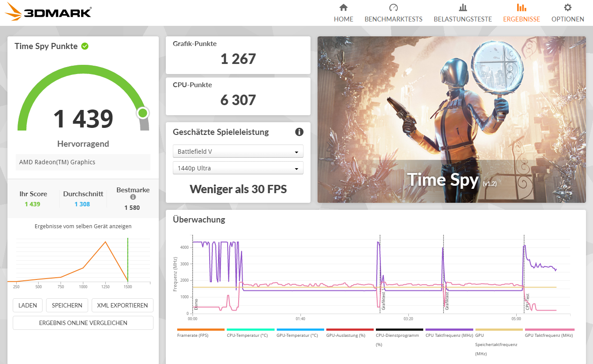Toggle the Framerate (FPS) orange legend swatch
This screenshot has width=593, height=364.
(201, 329)
